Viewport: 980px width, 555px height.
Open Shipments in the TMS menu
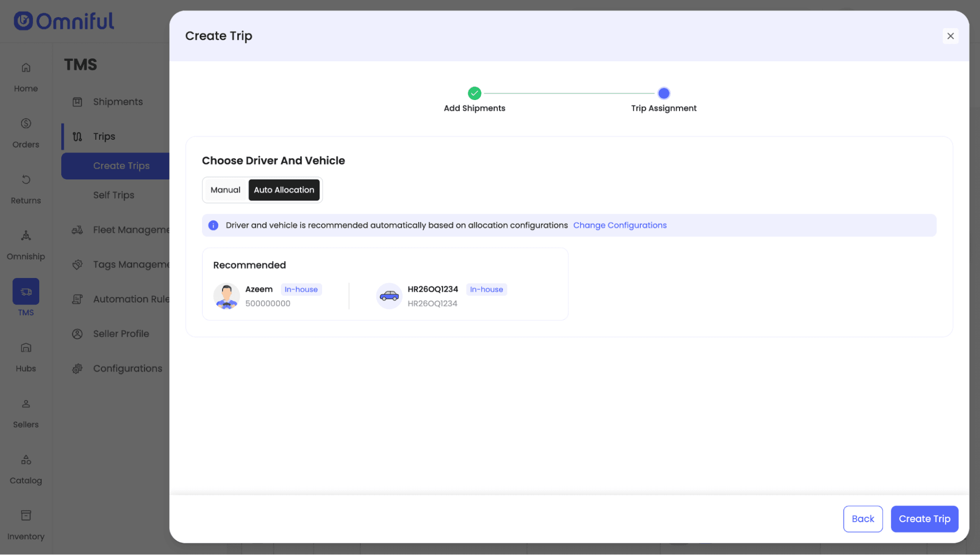click(x=118, y=102)
